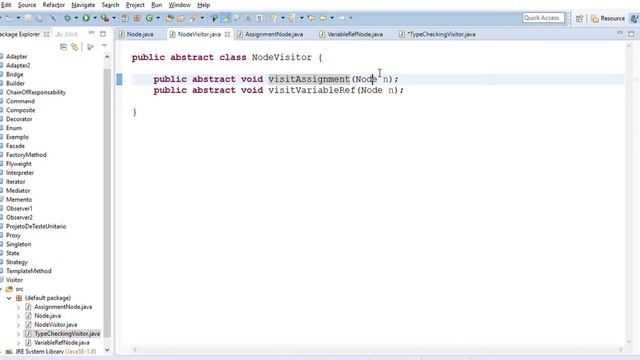
Task: Close the NodeVisitor.java tab
Action: [227, 34]
